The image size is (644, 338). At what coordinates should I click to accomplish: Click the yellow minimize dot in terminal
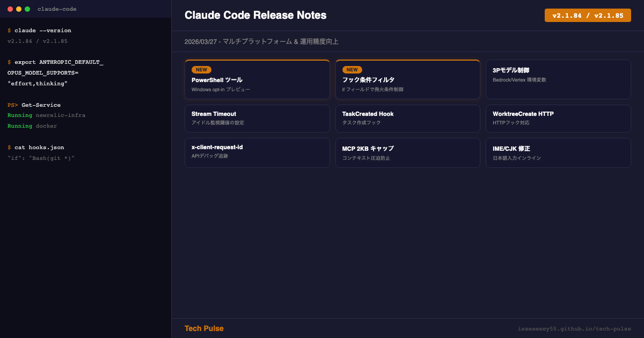(19, 9)
